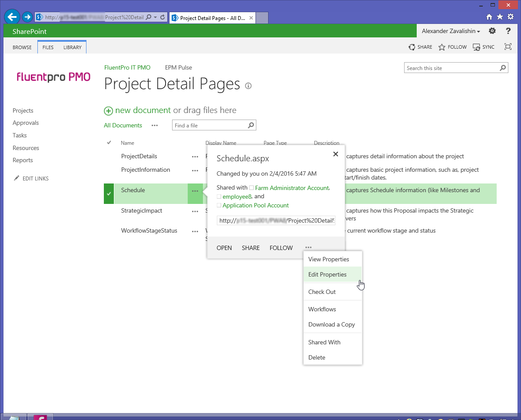This screenshot has height=420, width=521.
Task: Toggle presence box next to employee8
Action: coord(219,197)
